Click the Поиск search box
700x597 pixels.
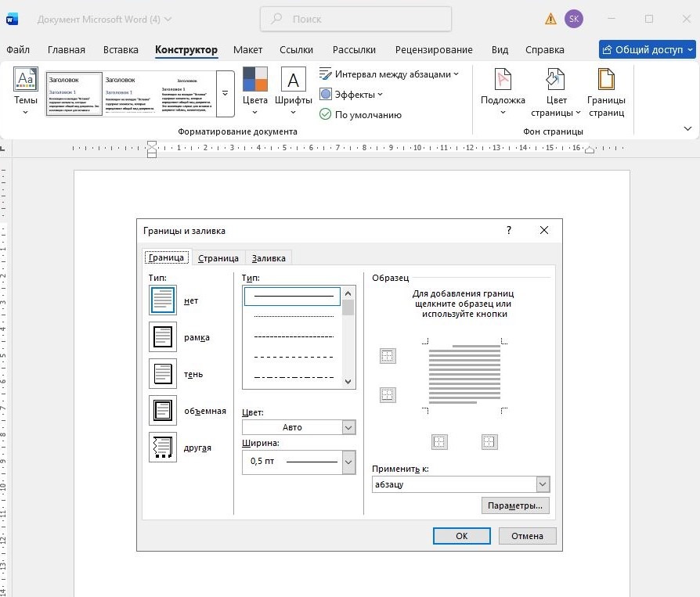click(x=355, y=19)
